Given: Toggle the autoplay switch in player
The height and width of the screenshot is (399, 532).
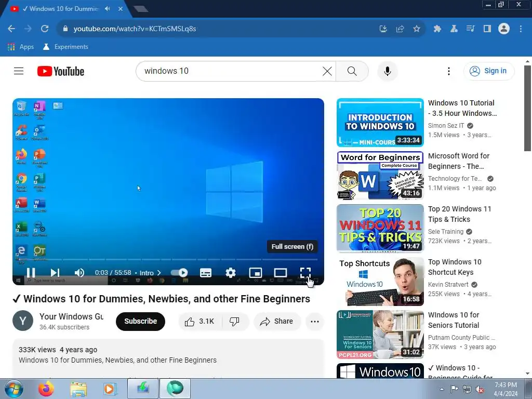Looking at the screenshot, I should pyautogui.click(x=179, y=272).
